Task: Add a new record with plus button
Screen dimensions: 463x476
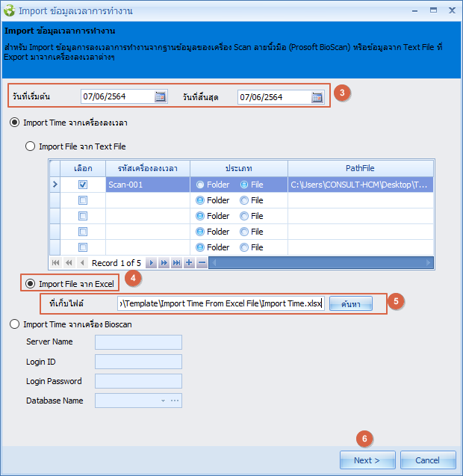Action: tap(189, 263)
